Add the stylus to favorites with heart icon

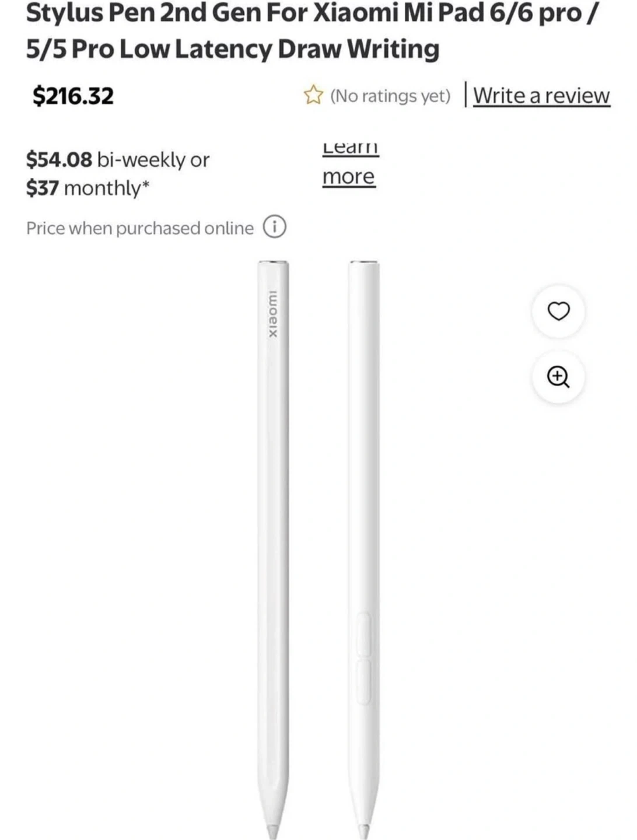point(558,311)
